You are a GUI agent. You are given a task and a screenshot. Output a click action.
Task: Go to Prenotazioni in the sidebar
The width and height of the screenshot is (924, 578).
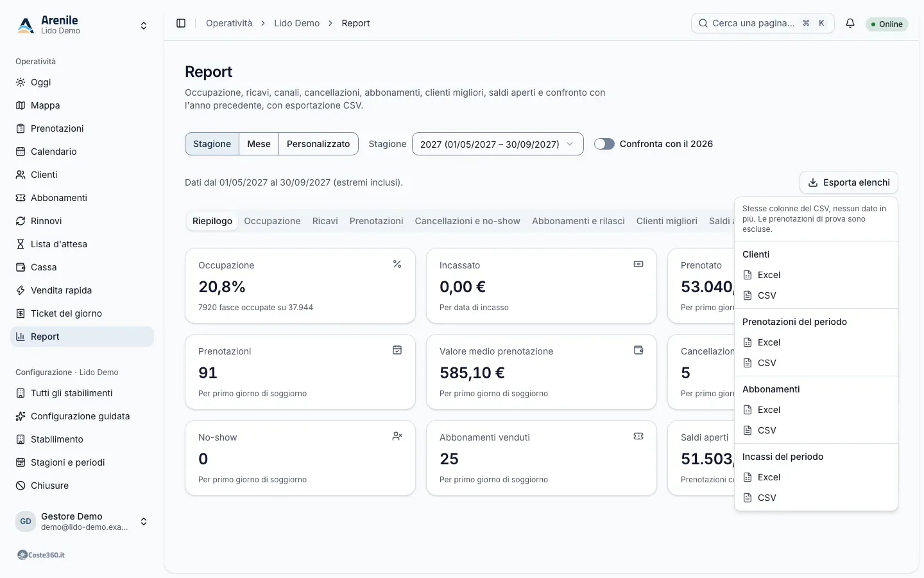point(82,128)
